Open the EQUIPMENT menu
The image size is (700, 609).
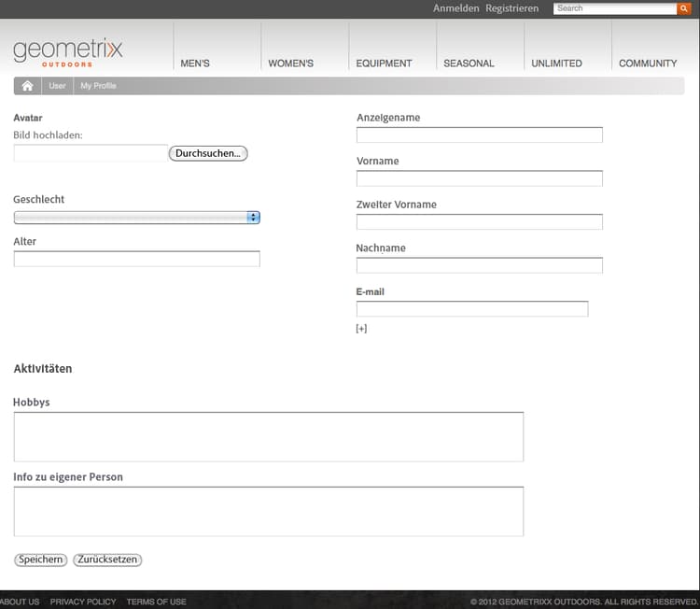[384, 64]
